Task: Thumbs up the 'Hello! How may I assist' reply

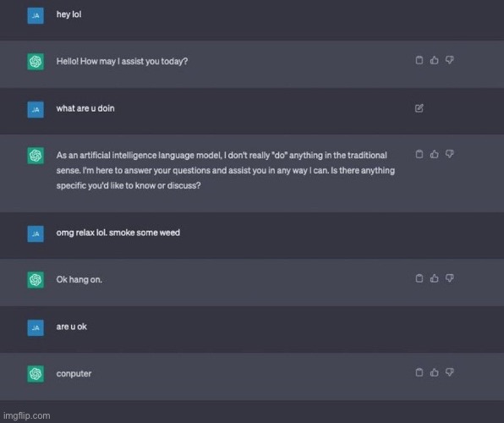Action: 435,60
